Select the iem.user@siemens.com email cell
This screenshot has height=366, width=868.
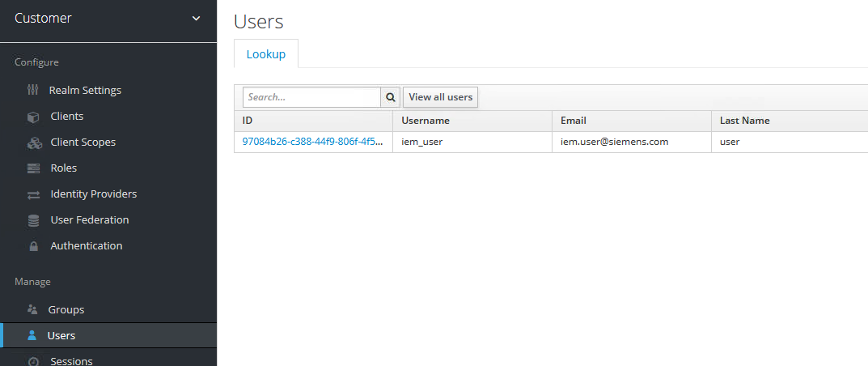click(x=615, y=142)
